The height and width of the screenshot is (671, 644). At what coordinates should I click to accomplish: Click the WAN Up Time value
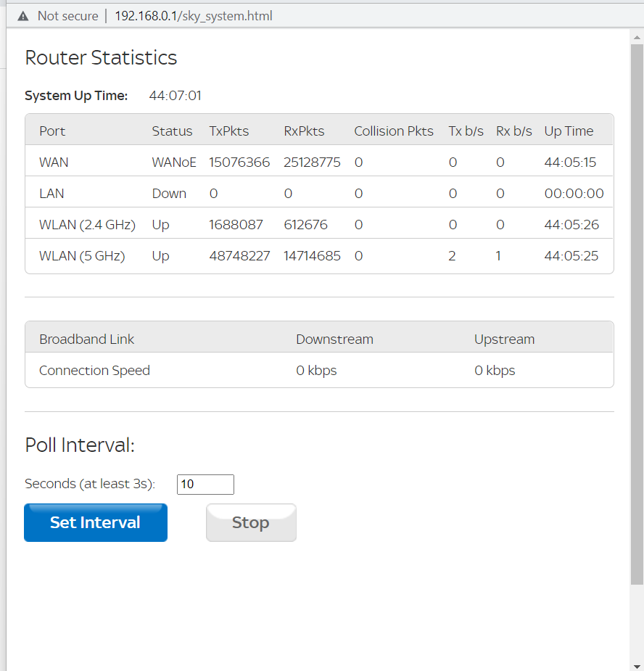click(570, 162)
